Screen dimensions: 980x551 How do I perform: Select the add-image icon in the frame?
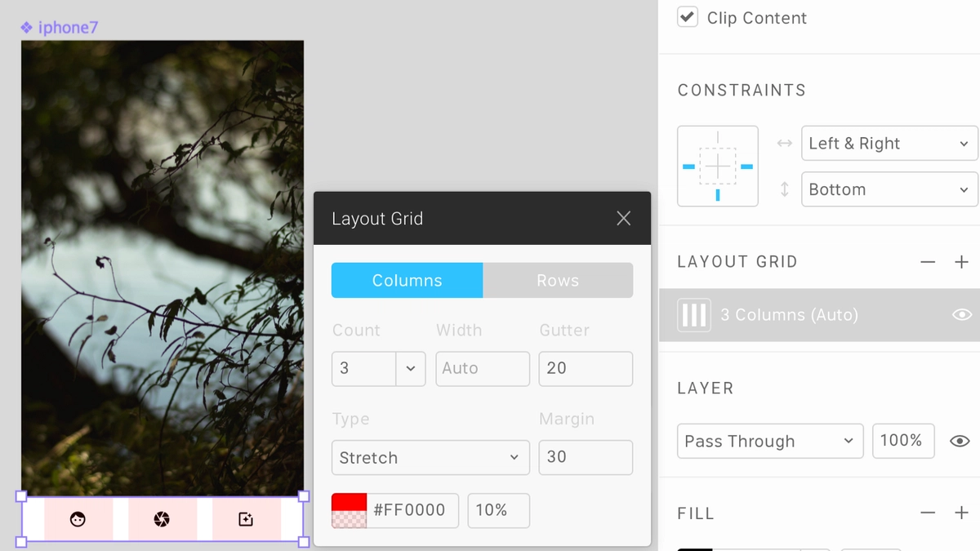(x=246, y=519)
